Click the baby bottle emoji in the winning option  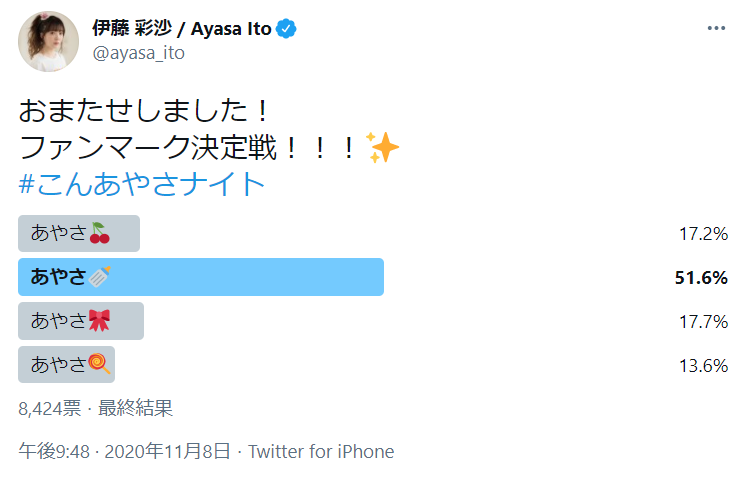pyautogui.click(x=98, y=277)
